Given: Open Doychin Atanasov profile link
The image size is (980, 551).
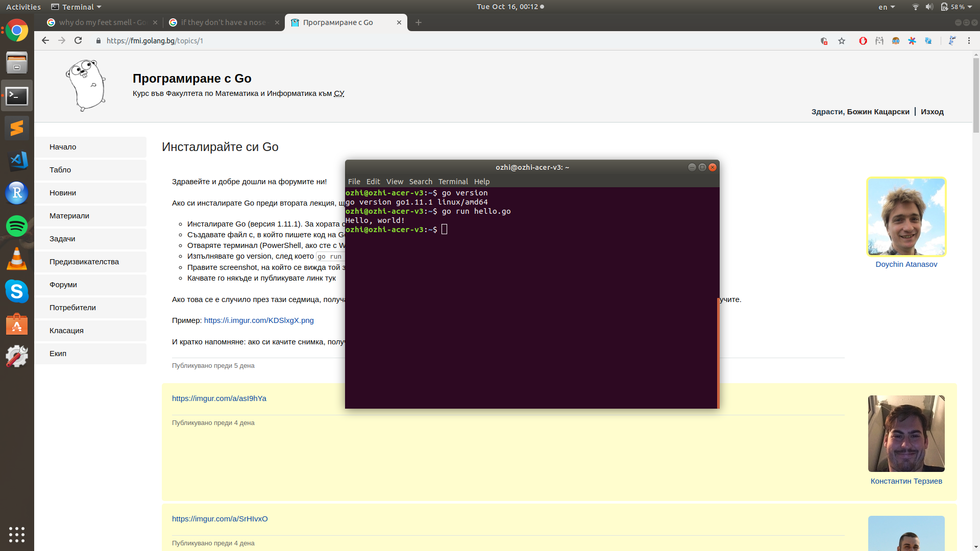Looking at the screenshot, I should (x=906, y=264).
